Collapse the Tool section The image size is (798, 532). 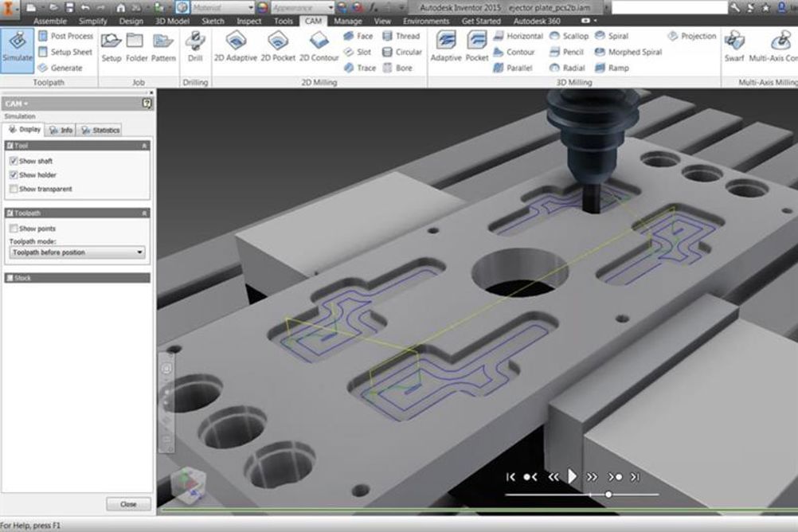pyautogui.click(x=144, y=146)
